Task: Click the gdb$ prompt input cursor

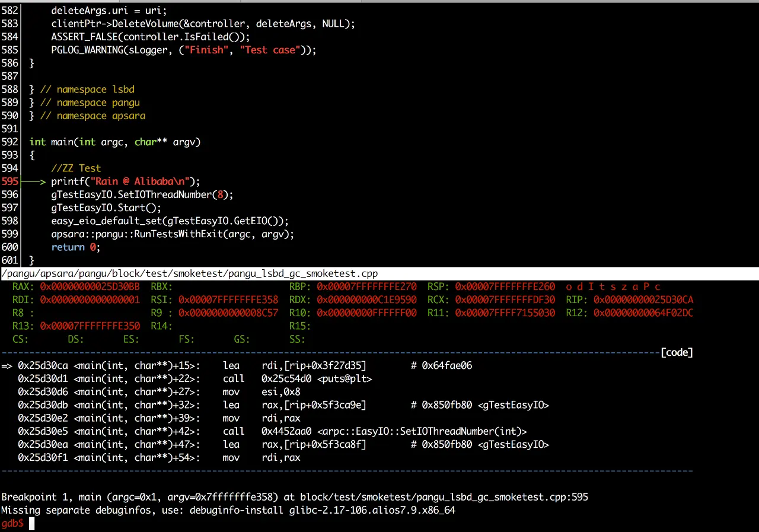Action: (x=32, y=524)
